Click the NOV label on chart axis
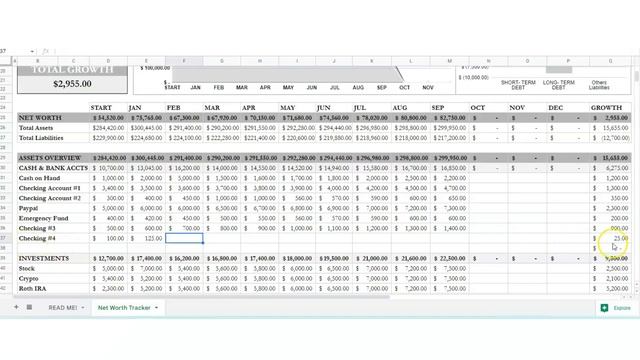The height and width of the screenshot is (360, 640). [x=428, y=87]
